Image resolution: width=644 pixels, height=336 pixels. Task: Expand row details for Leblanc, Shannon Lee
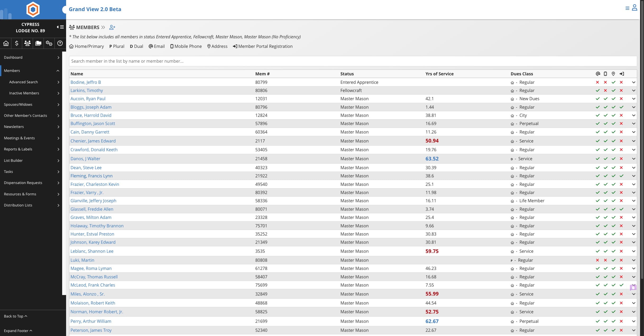coord(634,251)
